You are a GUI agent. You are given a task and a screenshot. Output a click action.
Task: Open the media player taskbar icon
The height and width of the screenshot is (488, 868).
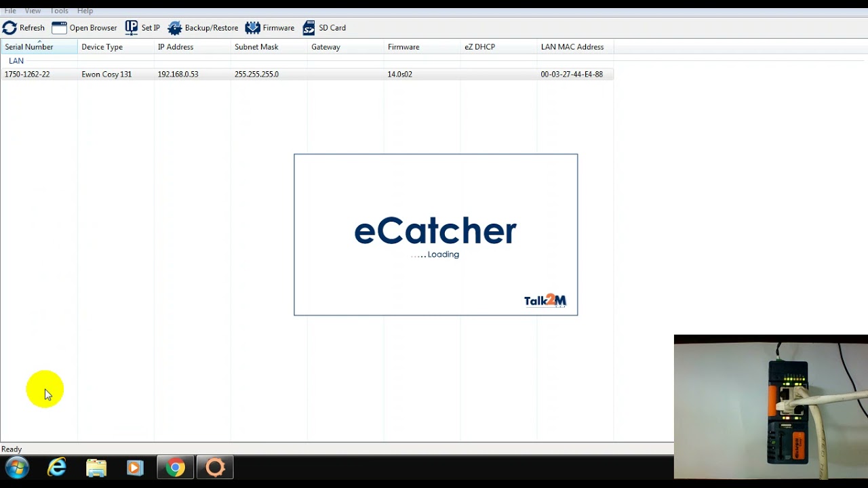click(135, 468)
